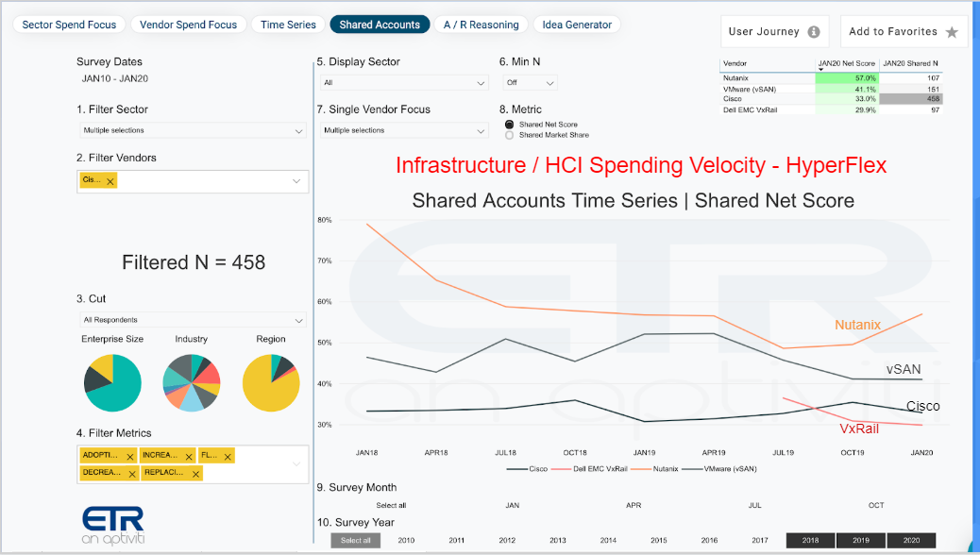This screenshot has height=555, width=980.
Task: Remove the Cisco vendor filter tag
Action: (110, 181)
